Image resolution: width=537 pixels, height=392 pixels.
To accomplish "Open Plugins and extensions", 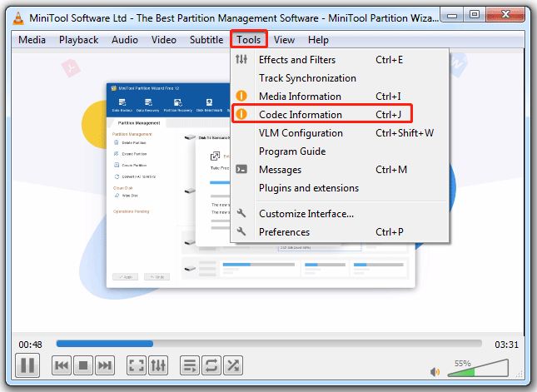I will [340, 188].
